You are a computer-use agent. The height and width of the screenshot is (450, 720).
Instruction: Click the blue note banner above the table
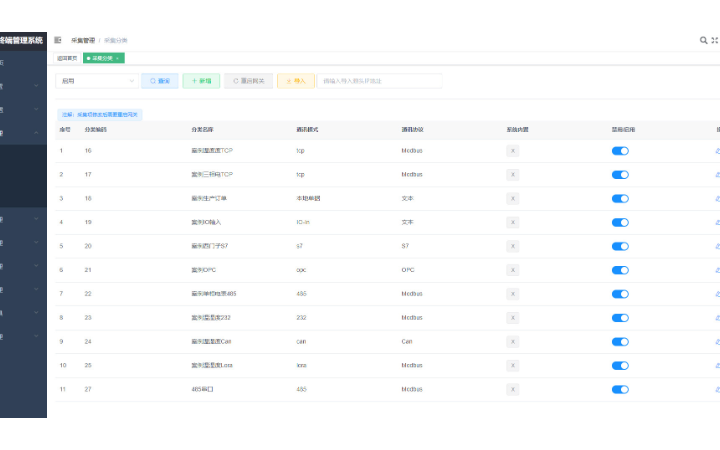tap(100, 114)
